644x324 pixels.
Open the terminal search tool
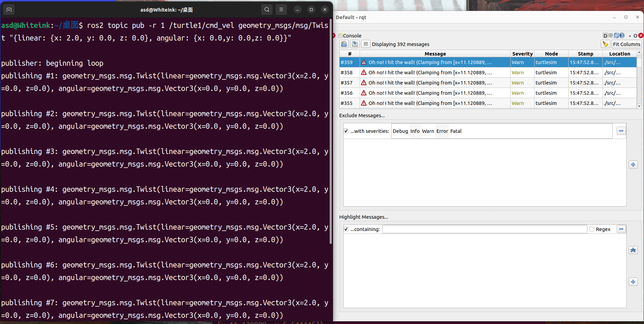[267, 10]
